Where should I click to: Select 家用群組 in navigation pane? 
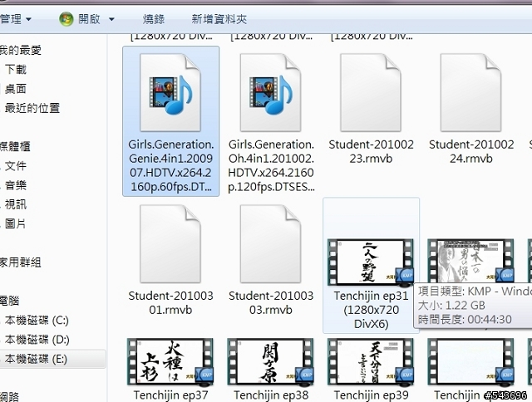[x=20, y=262]
